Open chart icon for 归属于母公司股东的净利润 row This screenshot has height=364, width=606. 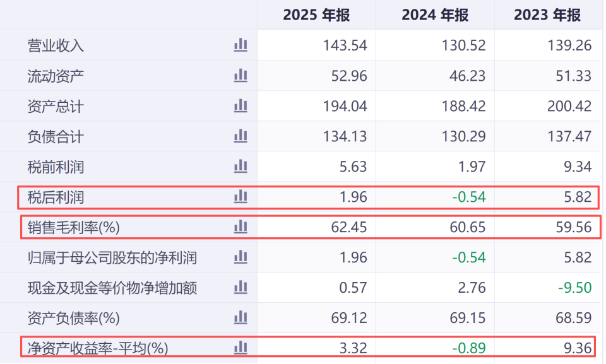pos(241,257)
